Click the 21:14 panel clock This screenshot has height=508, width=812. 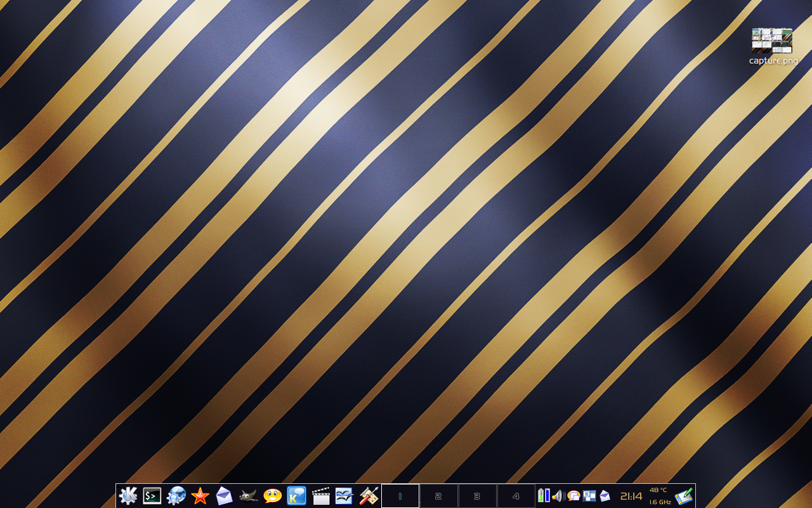pyautogui.click(x=631, y=497)
